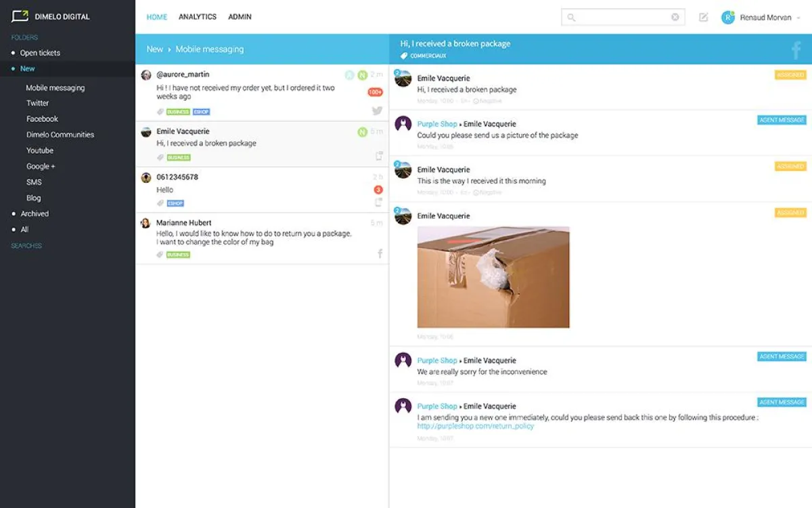Click the AGENT MESSAGE label on the picture request
The height and width of the screenshot is (508, 812).
782,120
